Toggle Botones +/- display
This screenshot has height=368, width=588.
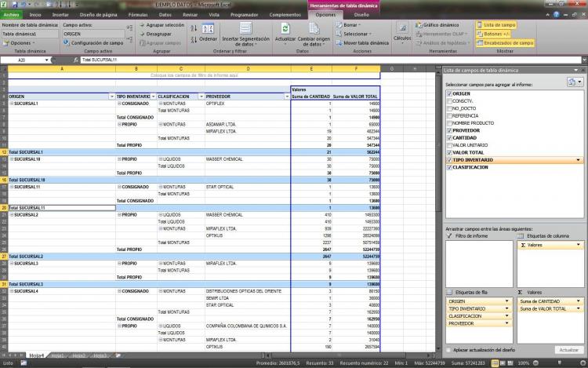[493, 34]
